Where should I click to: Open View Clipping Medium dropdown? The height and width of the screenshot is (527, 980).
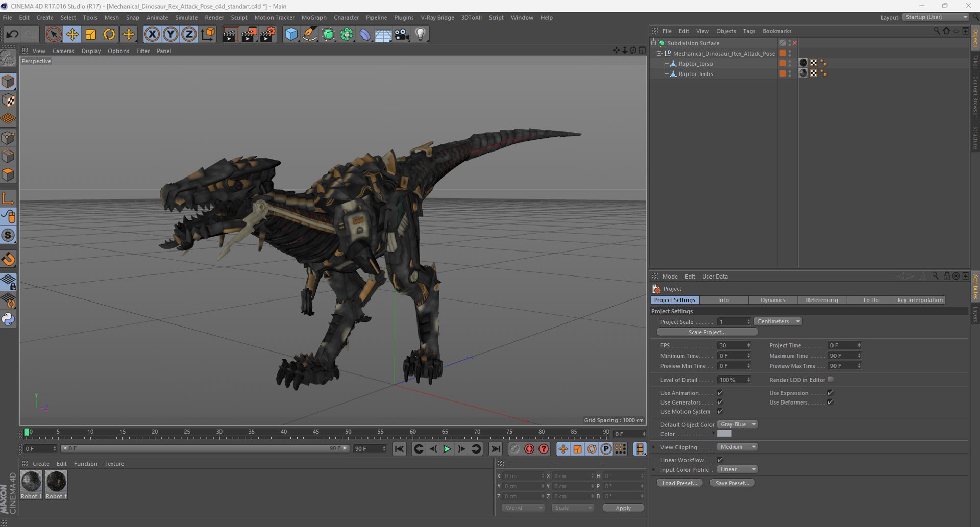point(738,447)
